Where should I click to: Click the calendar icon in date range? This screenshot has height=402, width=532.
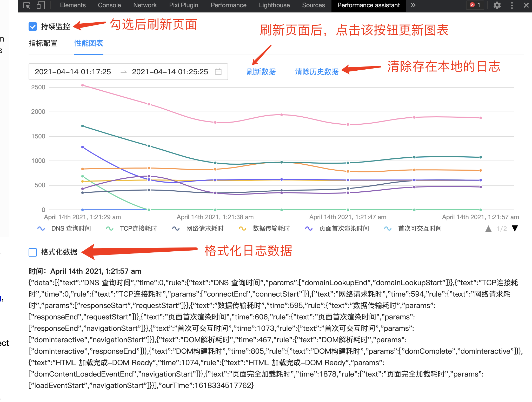click(218, 72)
